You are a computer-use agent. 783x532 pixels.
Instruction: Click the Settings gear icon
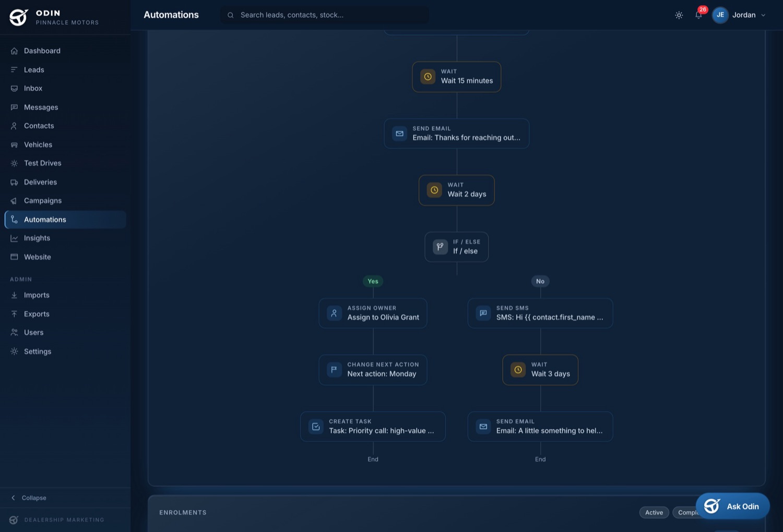tap(14, 352)
